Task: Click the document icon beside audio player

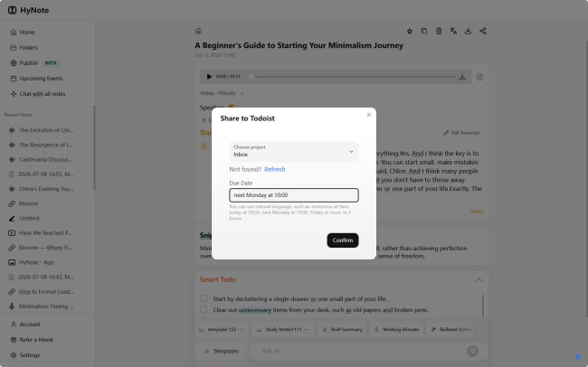Action: pyautogui.click(x=480, y=77)
